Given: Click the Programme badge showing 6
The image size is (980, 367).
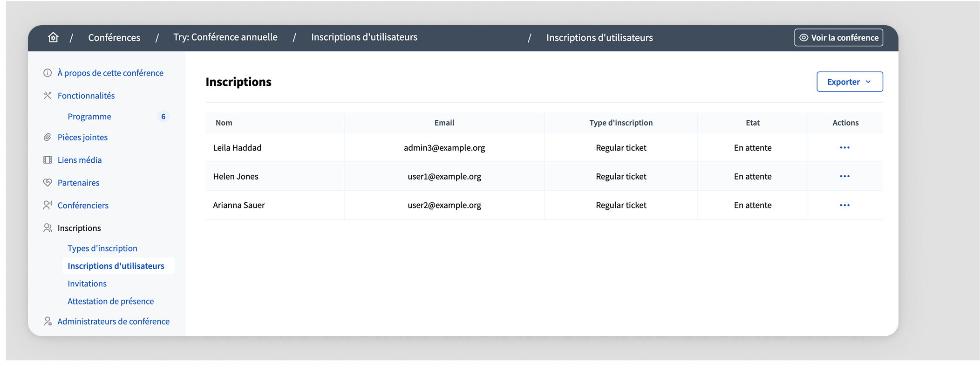Looking at the screenshot, I should point(163,117).
